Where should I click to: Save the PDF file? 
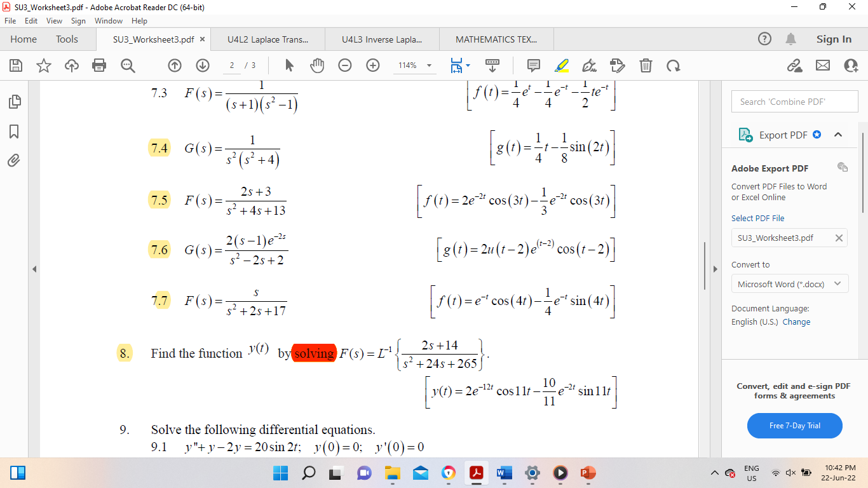(x=15, y=65)
